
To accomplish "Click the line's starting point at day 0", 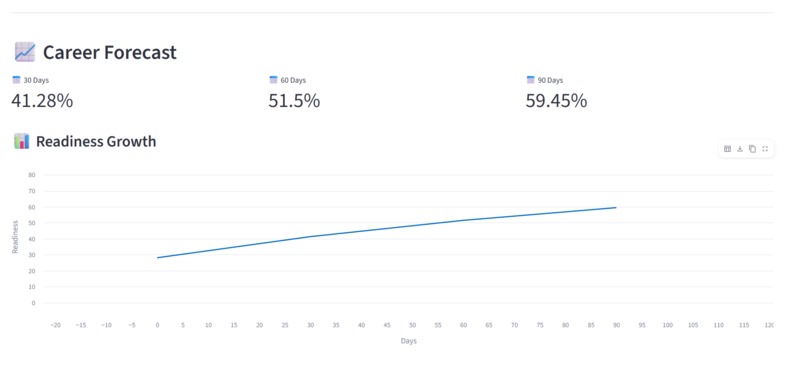I will (157, 257).
